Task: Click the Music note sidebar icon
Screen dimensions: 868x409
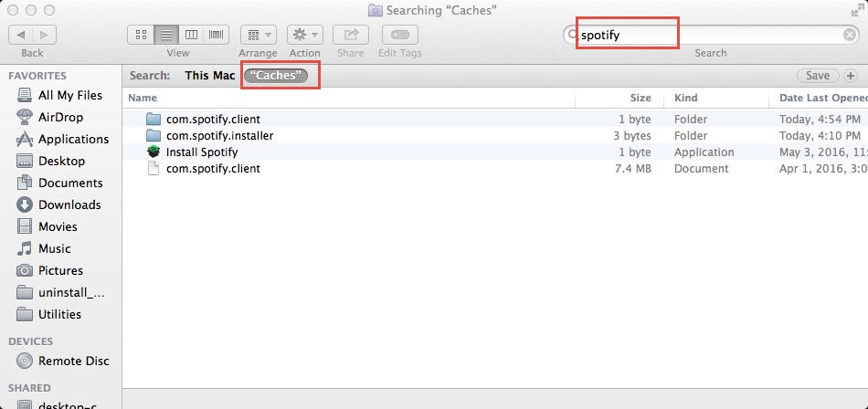Action: coord(25,248)
